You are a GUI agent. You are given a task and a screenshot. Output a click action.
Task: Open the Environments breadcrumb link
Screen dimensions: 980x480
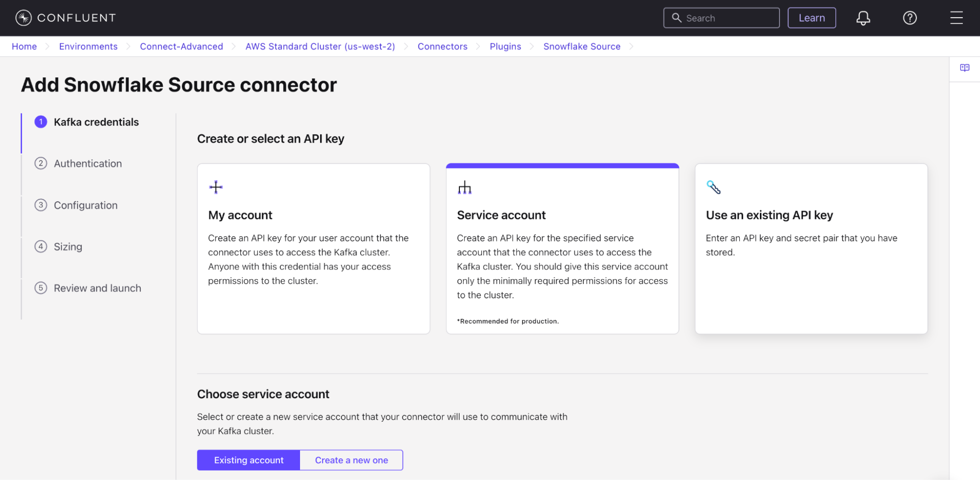(88, 47)
